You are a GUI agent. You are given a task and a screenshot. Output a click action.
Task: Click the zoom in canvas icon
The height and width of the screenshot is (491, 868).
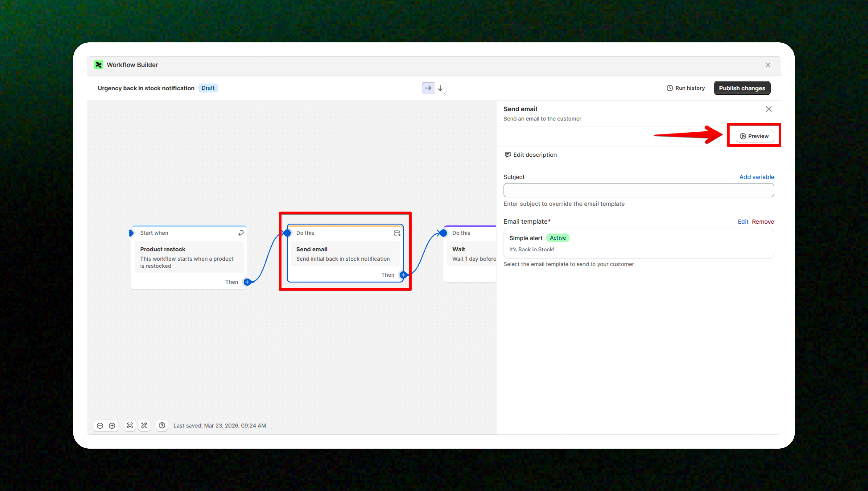coord(112,426)
